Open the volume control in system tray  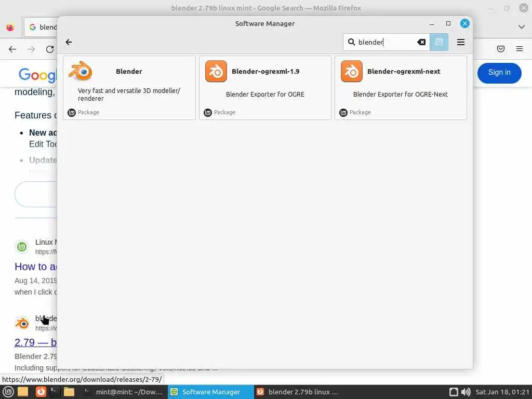pyautogui.click(x=466, y=392)
